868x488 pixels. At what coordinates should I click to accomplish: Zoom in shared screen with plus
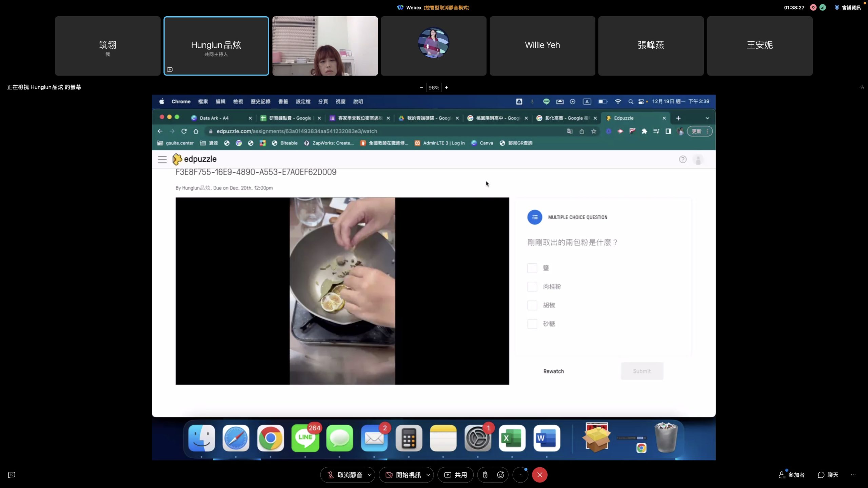[447, 87]
